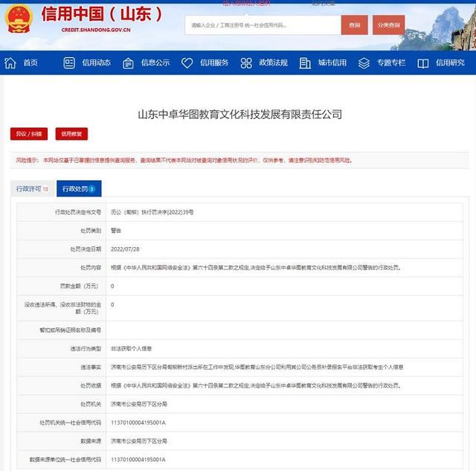Click the 处罚内容 description text
The image size is (476, 471).
click(x=256, y=268)
